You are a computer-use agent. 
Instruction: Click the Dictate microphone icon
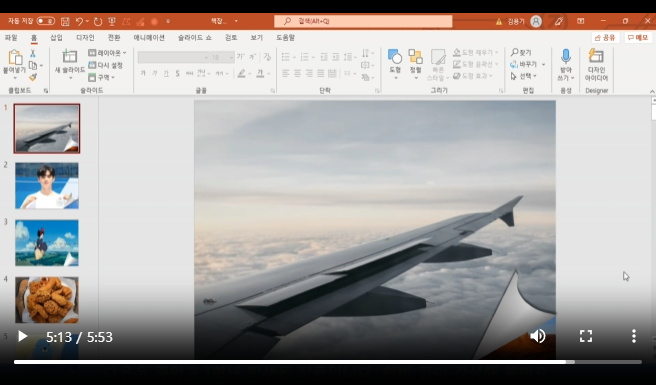point(566,56)
